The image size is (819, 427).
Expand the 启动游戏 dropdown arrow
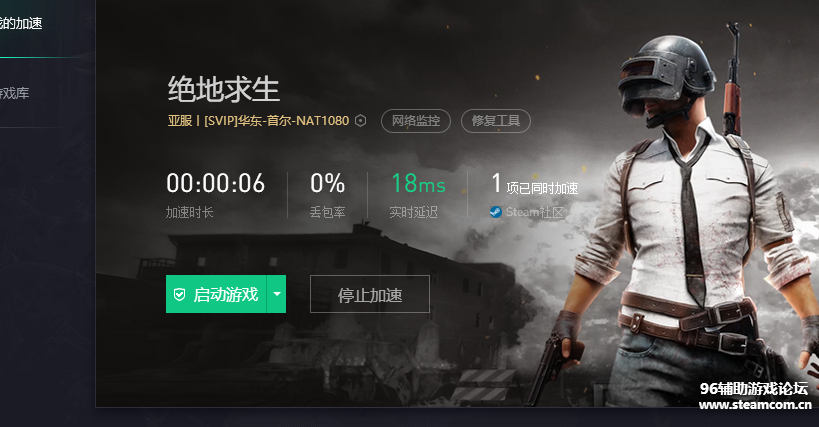277,294
